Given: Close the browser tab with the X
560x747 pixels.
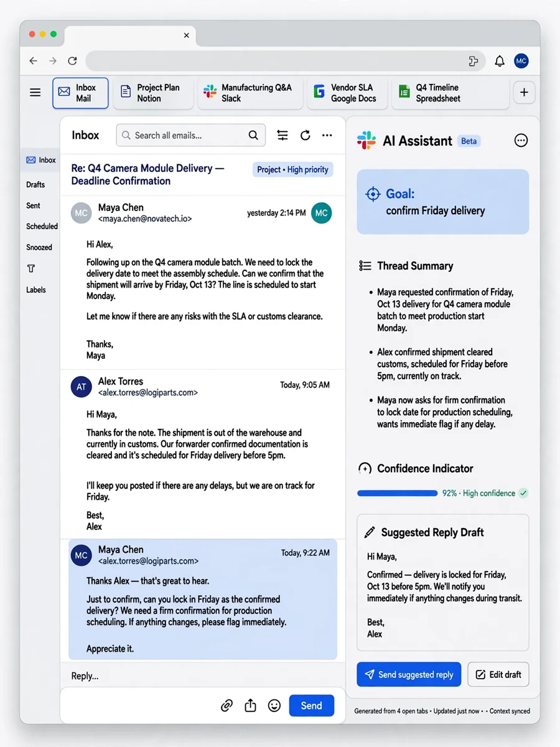Looking at the screenshot, I should pos(186,35).
